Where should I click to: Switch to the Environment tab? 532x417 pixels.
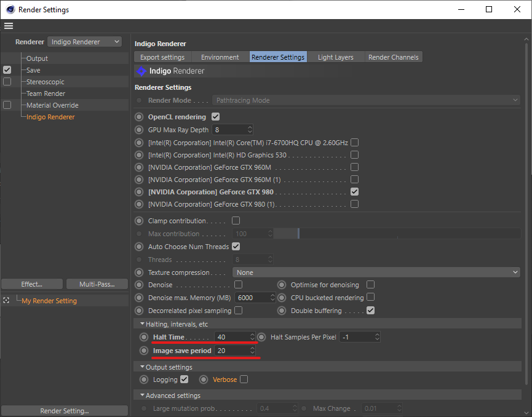click(x=220, y=57)
